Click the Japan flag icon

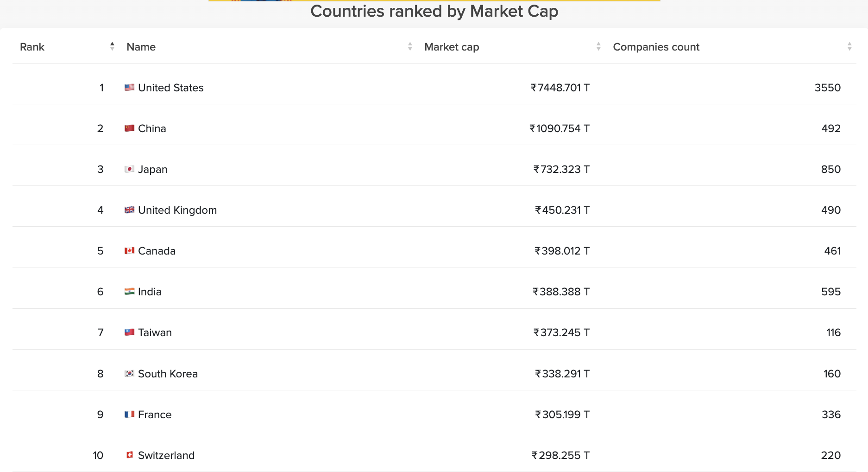(x=129, y=169)
